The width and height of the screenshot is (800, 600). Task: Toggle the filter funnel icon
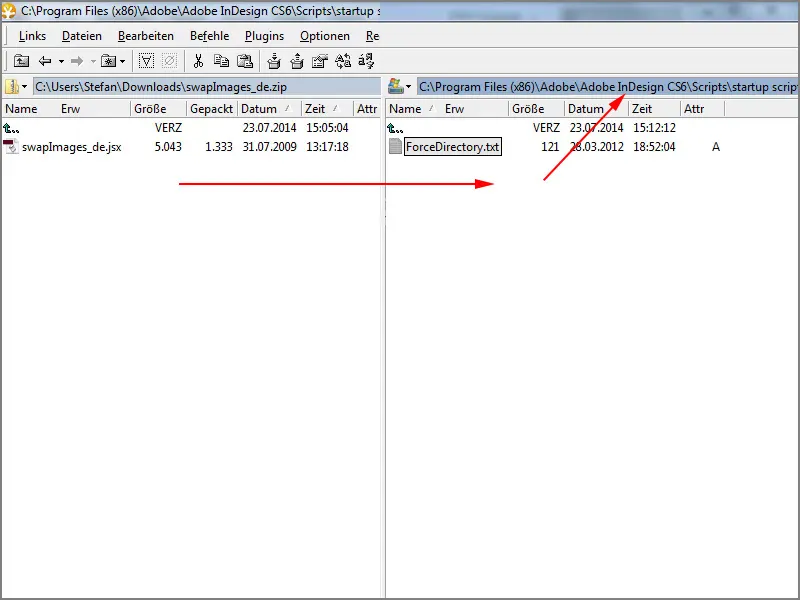[146, 61]
